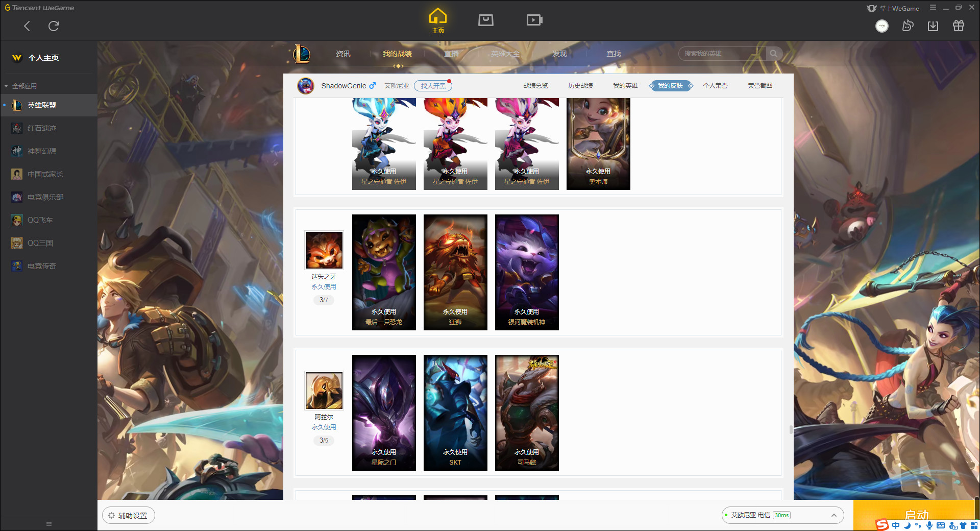Open the 荣誉截图 sub-tab
This screenshot has width=980, height=531.
click(x=760, y=86)
